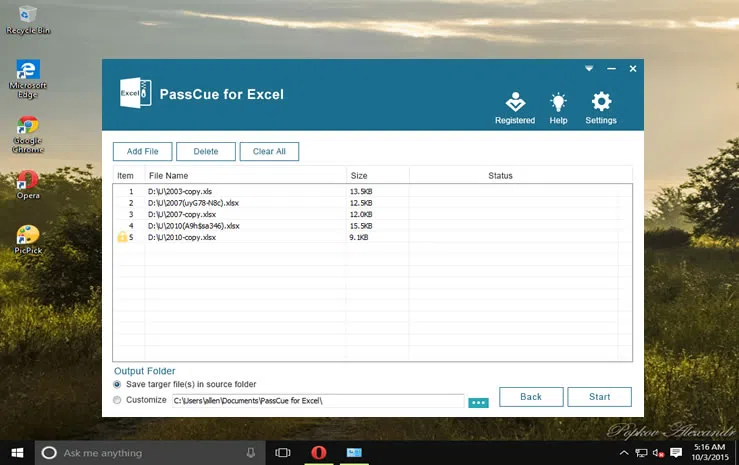739x465 pixels.
Task: Select the Customize output folder option
Action: 117,400
